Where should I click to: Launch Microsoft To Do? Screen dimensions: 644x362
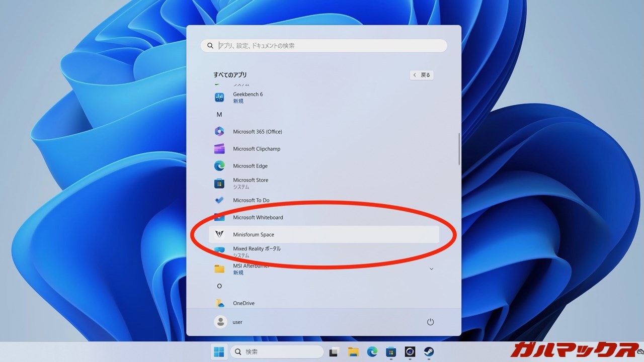point(251,200)
